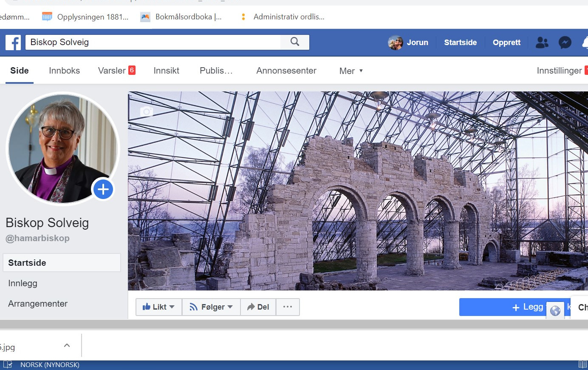Select Arrangementer in the sidebar
Screen dimensions: 588x370
click(x=38, y=304)
